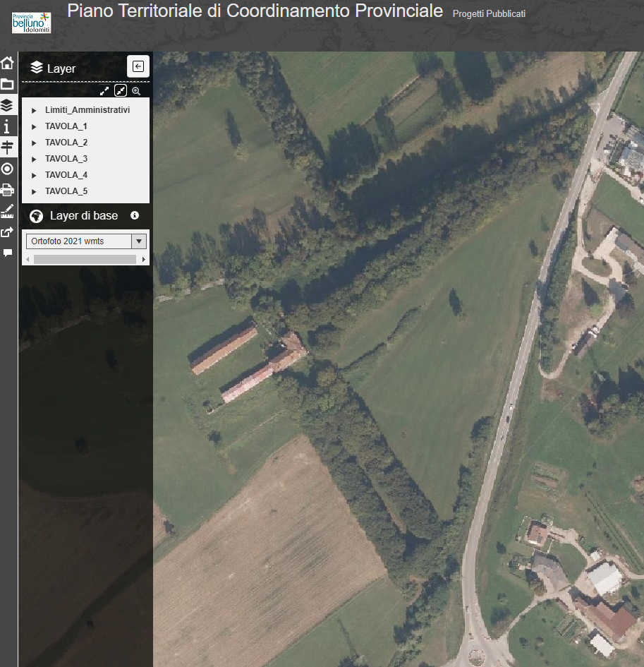
Task: Select the ruler measure tool
Action: coord(7,211)
